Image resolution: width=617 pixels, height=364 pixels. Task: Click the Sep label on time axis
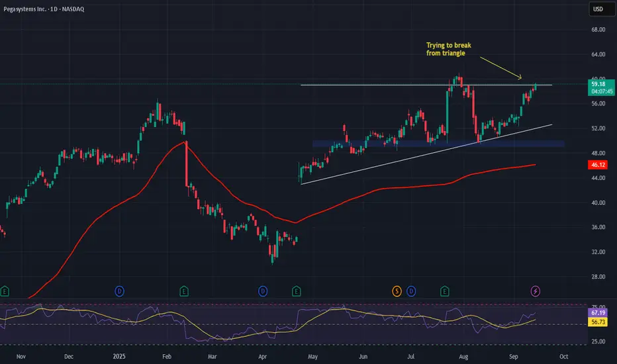[514, 357]
